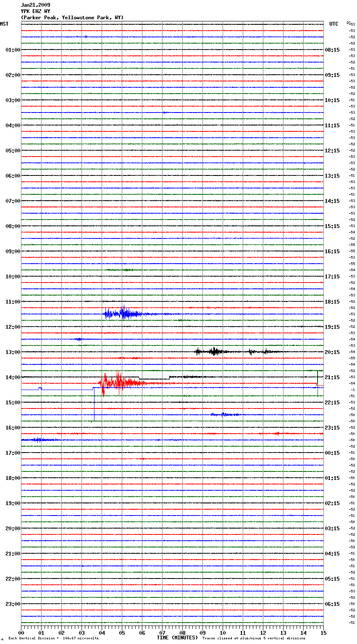Click the Each Vertical Division 166.67 microvolts note
This screenshot has height=644, width=357.
(x=53, y=638)
